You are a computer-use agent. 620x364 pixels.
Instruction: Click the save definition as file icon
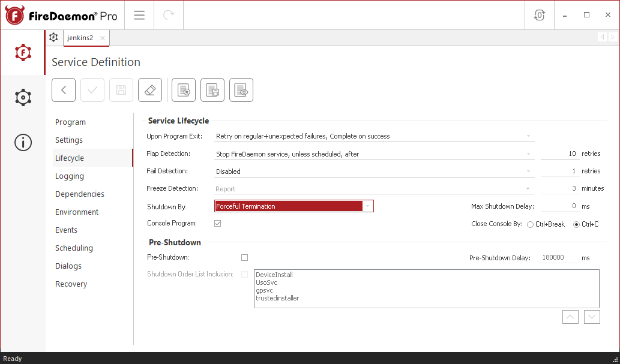pyautogui.click(x=212, y=90)
